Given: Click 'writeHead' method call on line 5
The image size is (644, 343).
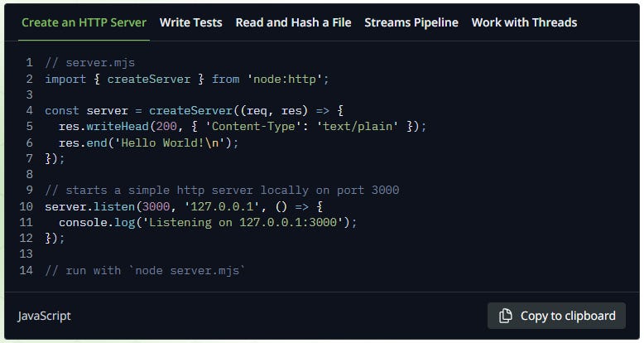Looking at the screenshot, I should (118, 126).
